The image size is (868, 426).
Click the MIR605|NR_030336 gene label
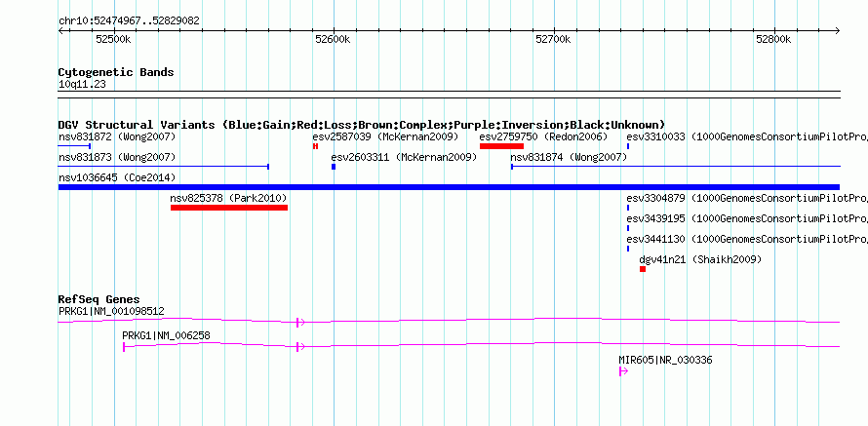pyautogui.click(x=665, y=360)
